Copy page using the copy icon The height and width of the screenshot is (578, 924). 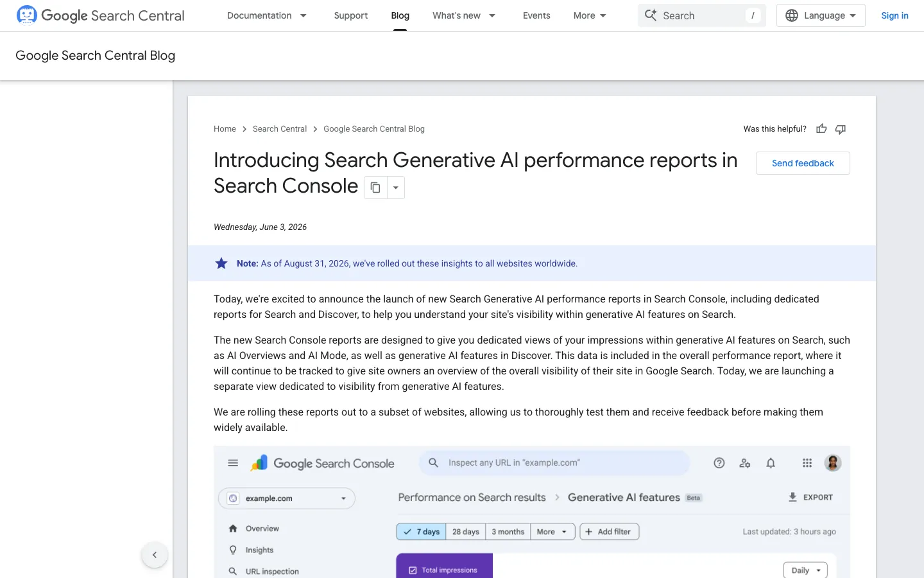375,188
